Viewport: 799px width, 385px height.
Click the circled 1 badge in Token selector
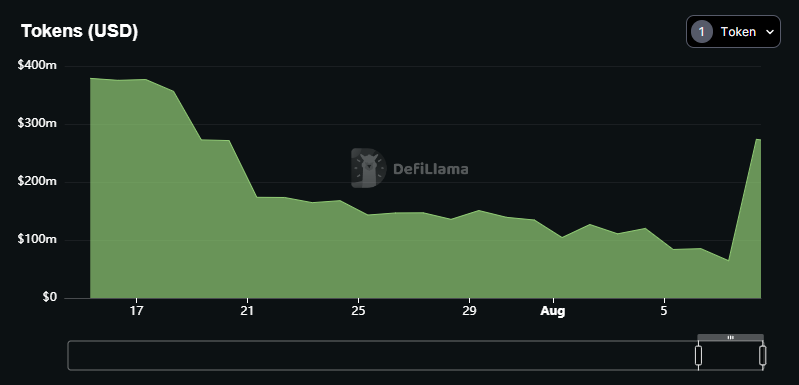pyautogui.click(x=702, y=32)
